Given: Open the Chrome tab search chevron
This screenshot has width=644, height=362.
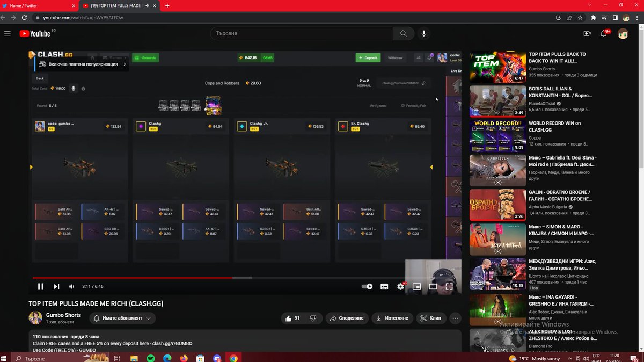Looking at the screenshot, I should [591, 5].
